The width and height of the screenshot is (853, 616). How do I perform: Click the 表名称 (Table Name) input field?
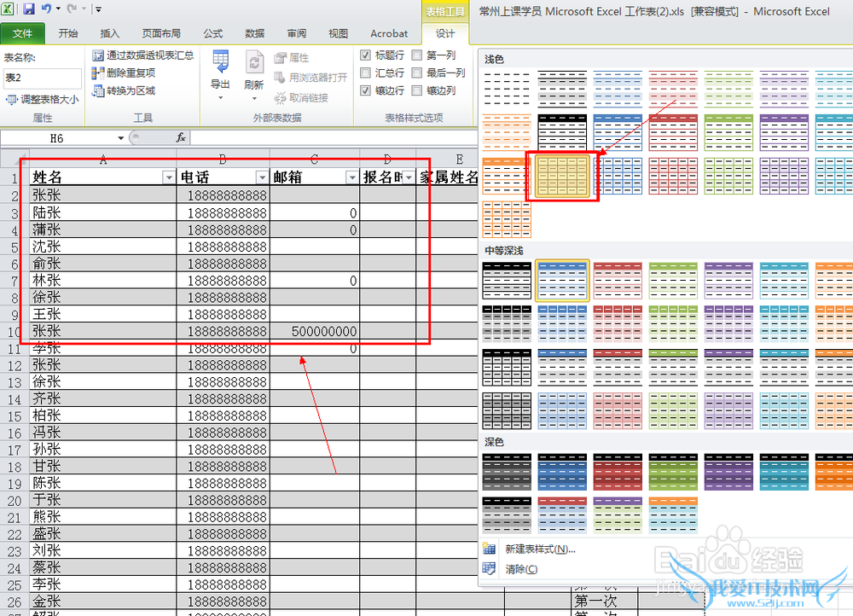43,78
